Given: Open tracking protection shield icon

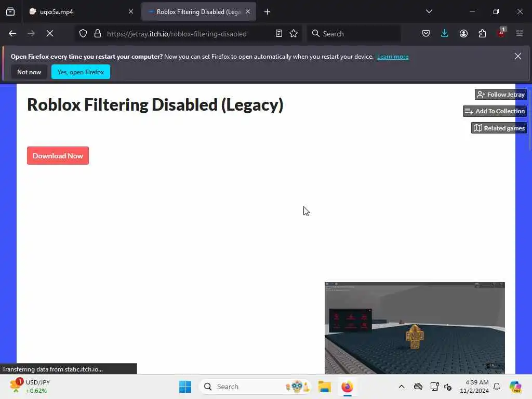Looking at the screenshot, I should pyautogui.click(x=83, y=34).
